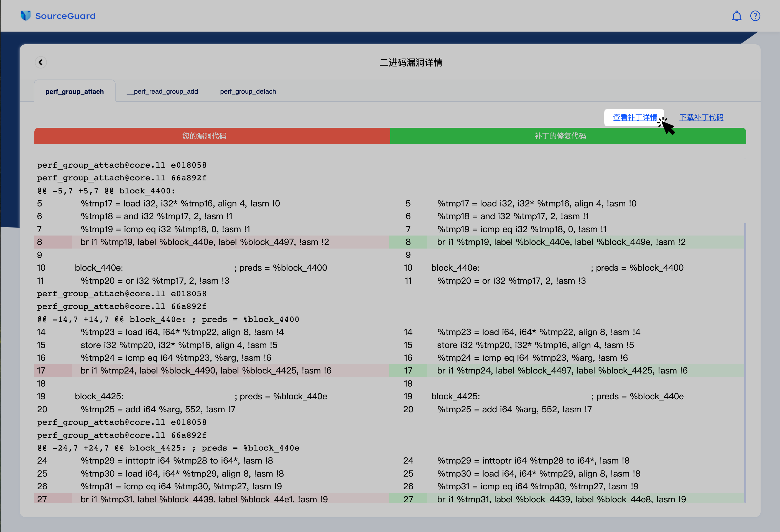Click the diff panel vertical scrollbar
Image resolution: width=780 pixels, height=532 pixels.
point(745,362)
